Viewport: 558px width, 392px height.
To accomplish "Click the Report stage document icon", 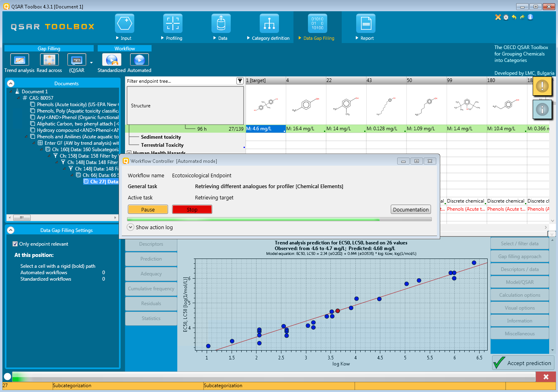I will pyautogui.click(x=366, y=24).
